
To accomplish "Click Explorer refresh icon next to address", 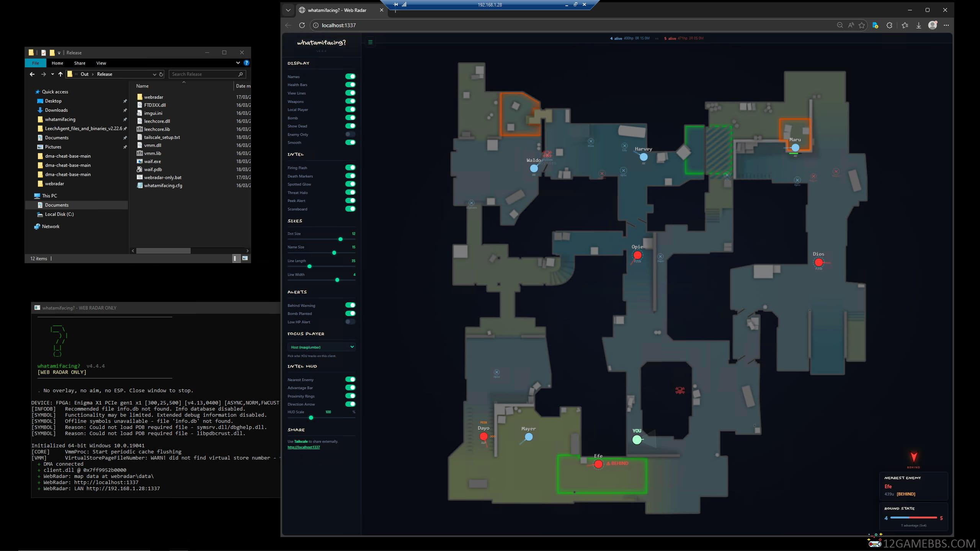I will coord(161,74).
